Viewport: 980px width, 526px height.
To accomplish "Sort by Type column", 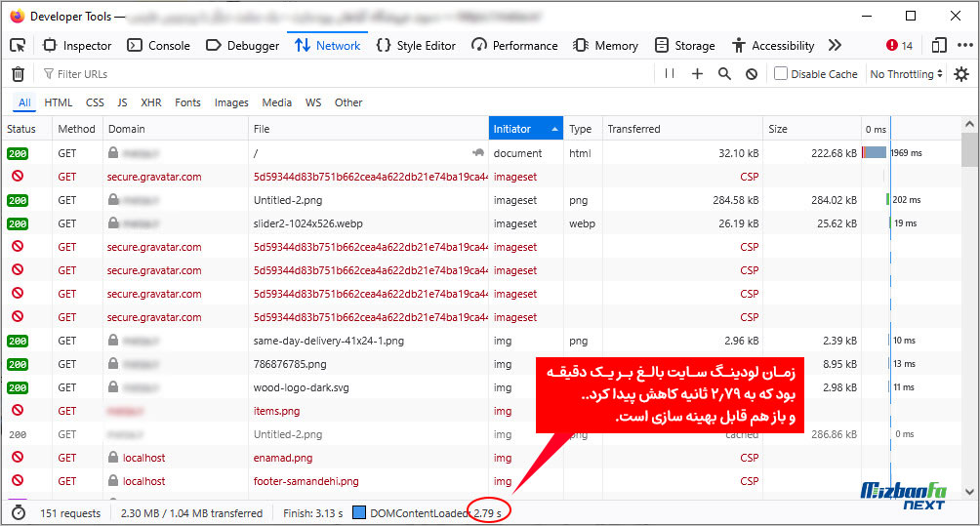I will pos(583,129).
